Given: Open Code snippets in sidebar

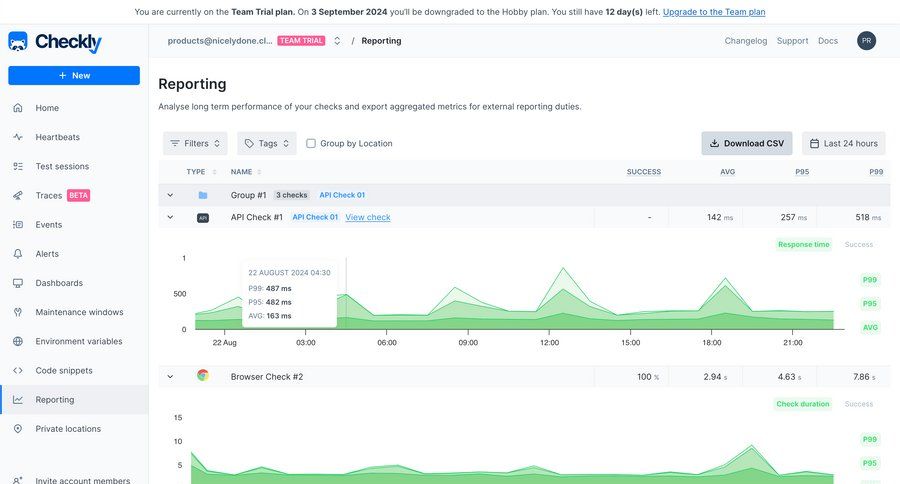Looking at the screenshot, I should tap(63, 370).
